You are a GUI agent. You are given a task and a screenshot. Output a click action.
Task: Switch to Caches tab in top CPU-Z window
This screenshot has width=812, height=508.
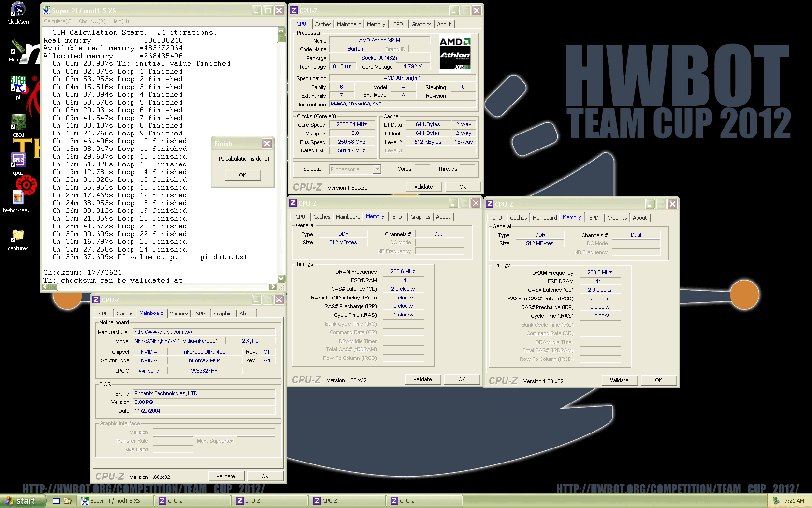pos(323,24)
